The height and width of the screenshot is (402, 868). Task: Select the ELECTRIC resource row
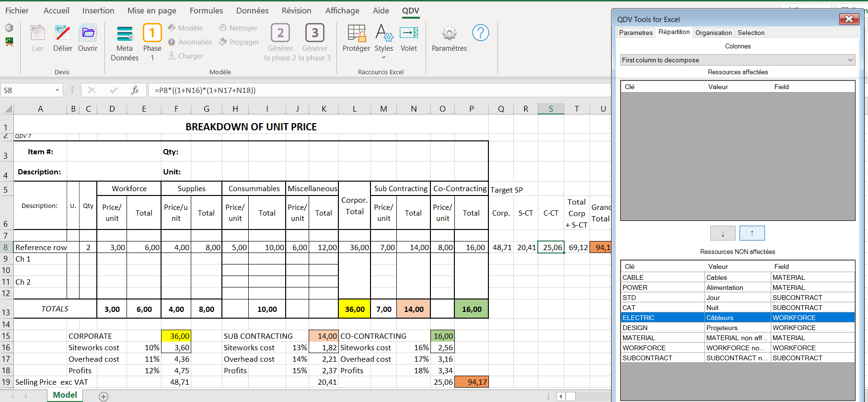(x=738, y=318)
